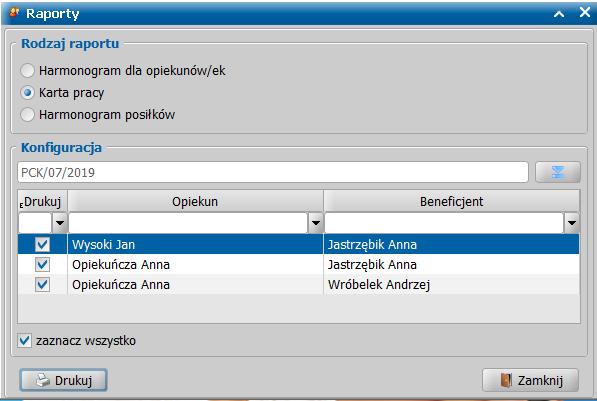
Task: Toggle print checkbox for Opiekuńcza Anna and Jastrzębik Anna
Action: click(42, 264)
